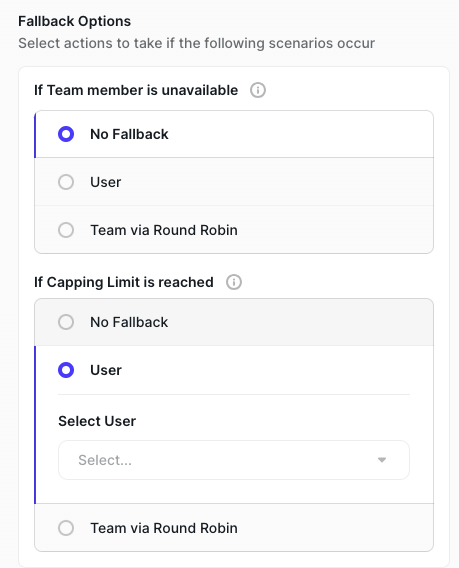Click the 'If Team member is unavailable' heading
The height and width of the screenshot is (568, 459).
pos(136,90)
